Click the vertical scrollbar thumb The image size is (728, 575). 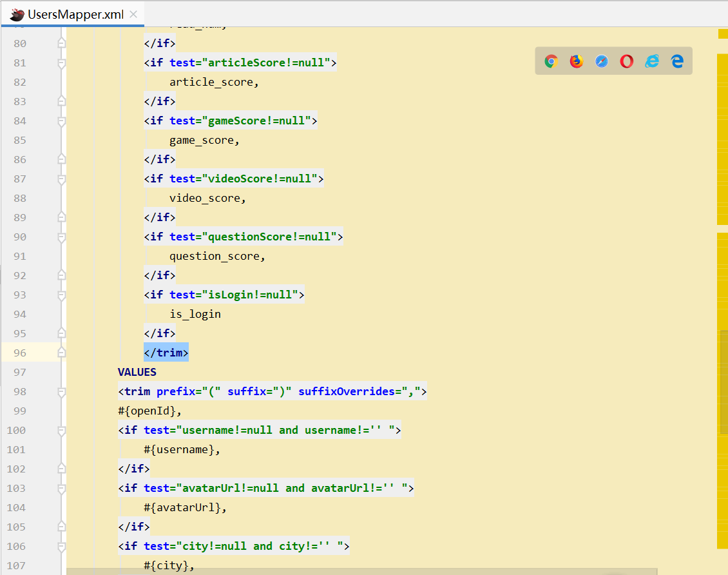(724, 382)
